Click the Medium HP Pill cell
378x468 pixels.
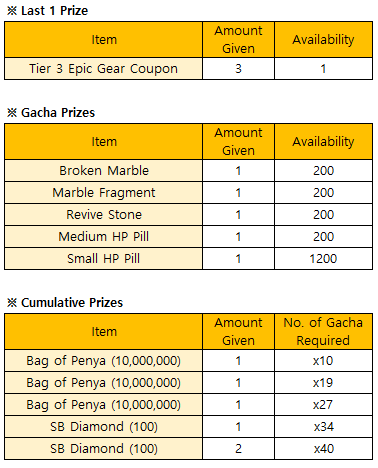click(x=103, y=237)
